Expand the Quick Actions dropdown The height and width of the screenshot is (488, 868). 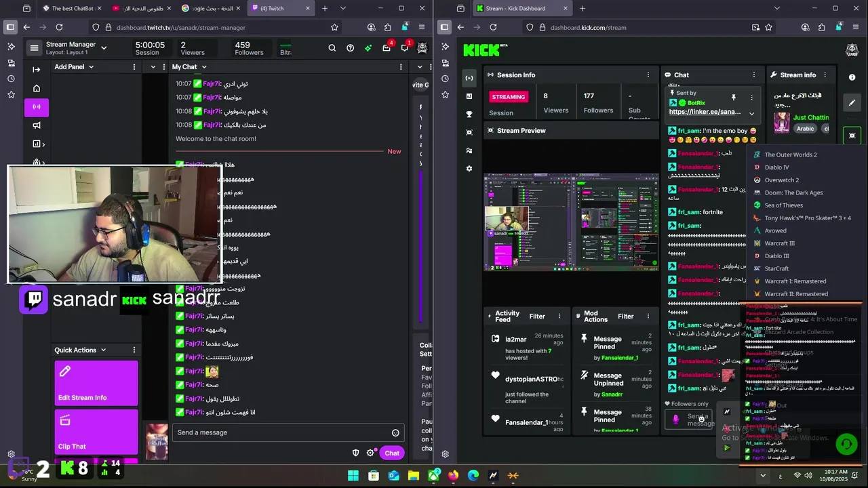pos(103,350)
